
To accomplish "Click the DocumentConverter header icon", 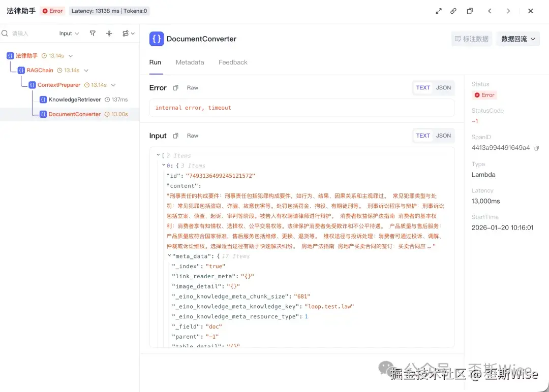I will point(157,39).
